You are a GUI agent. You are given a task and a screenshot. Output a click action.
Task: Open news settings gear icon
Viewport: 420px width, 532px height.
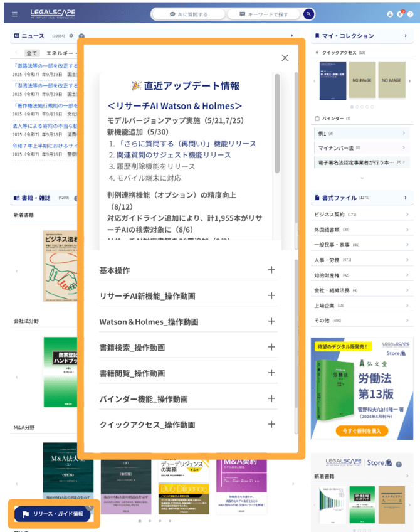pyautogui.click(x=71, y=36)
